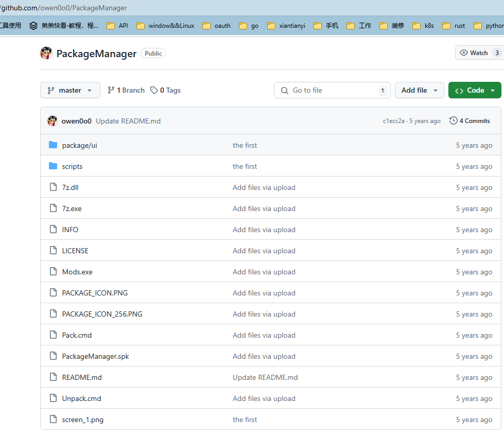Click the commit history clock icon

453,121
